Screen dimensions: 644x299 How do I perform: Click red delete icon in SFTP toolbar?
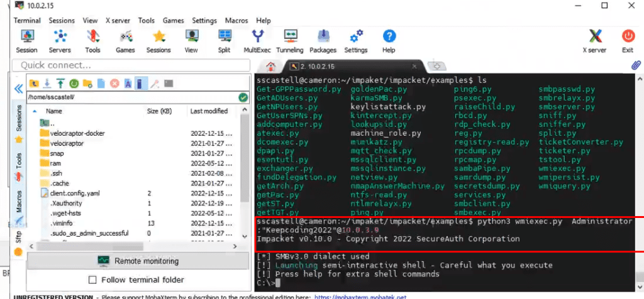(114, 84)
